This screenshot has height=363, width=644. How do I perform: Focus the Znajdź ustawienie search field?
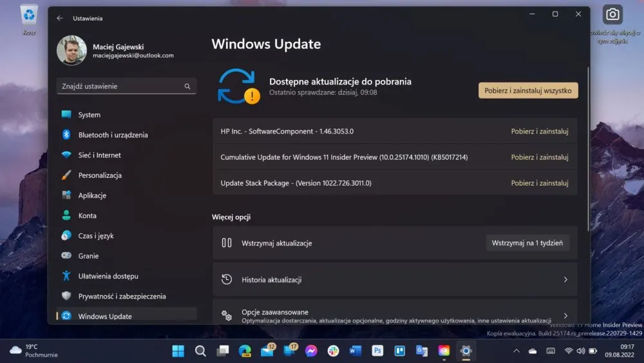(126, 86)
